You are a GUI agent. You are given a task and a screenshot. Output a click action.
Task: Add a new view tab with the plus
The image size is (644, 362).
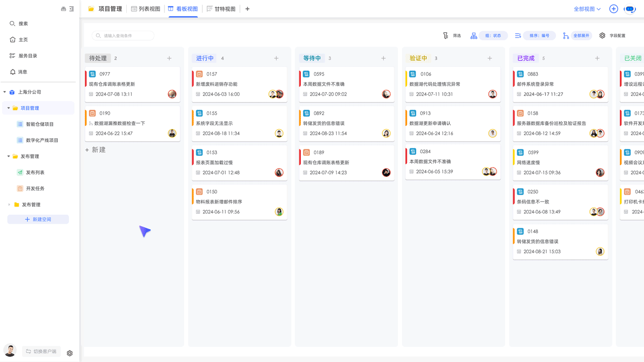tap(247, 9)
